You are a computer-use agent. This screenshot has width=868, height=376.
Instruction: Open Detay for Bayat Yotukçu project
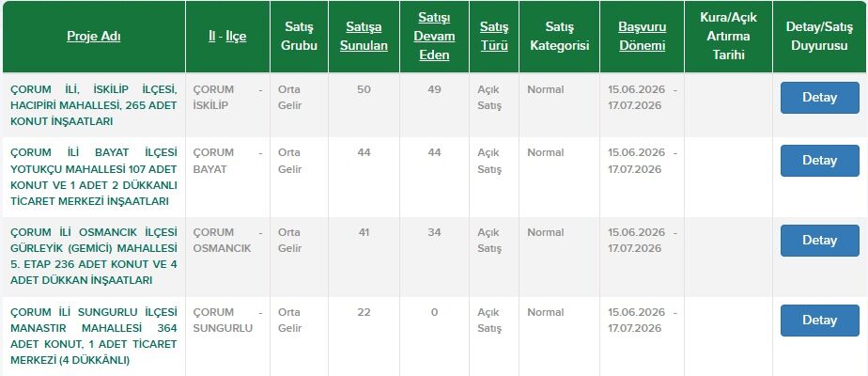point(820,161)
